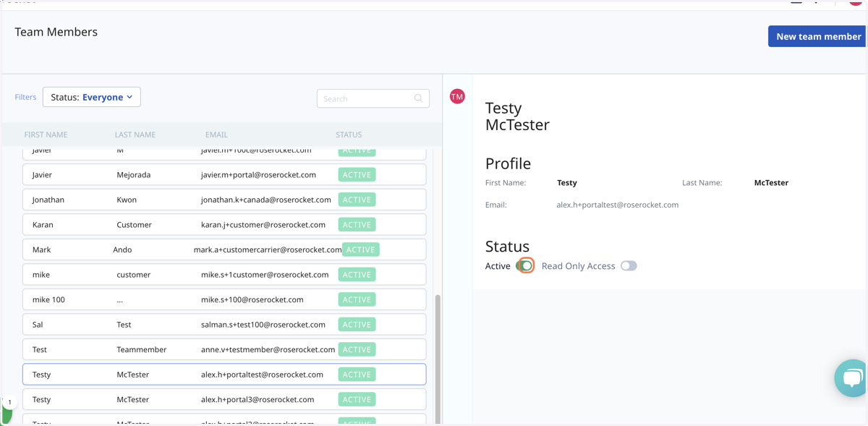Image resolution: width=868 pixels, height=426 pixels.
Task: Select the Javier Mejorada row
Action: pos(224,175)
